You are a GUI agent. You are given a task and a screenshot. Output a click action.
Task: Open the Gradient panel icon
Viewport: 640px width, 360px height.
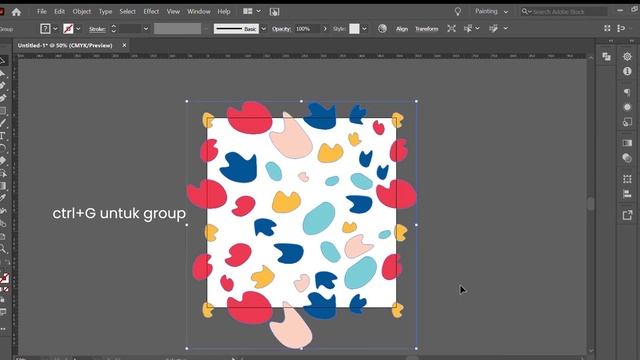coord(627,143)
